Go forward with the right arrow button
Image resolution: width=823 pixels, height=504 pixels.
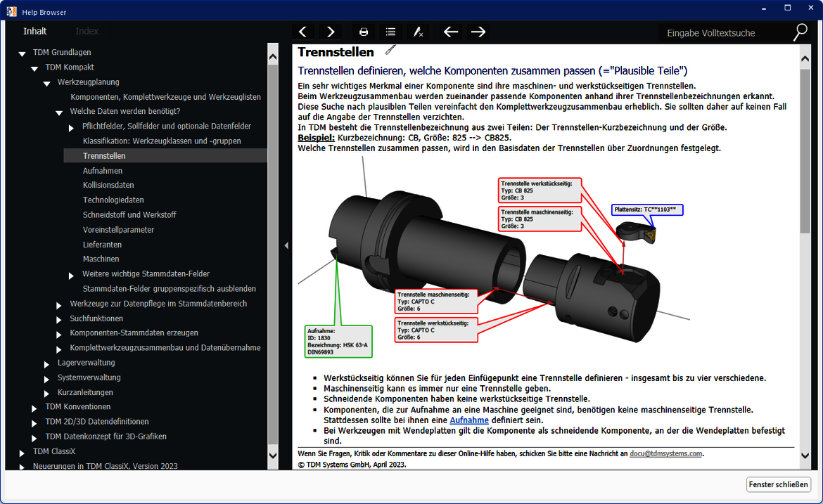[x=478, y=32]
